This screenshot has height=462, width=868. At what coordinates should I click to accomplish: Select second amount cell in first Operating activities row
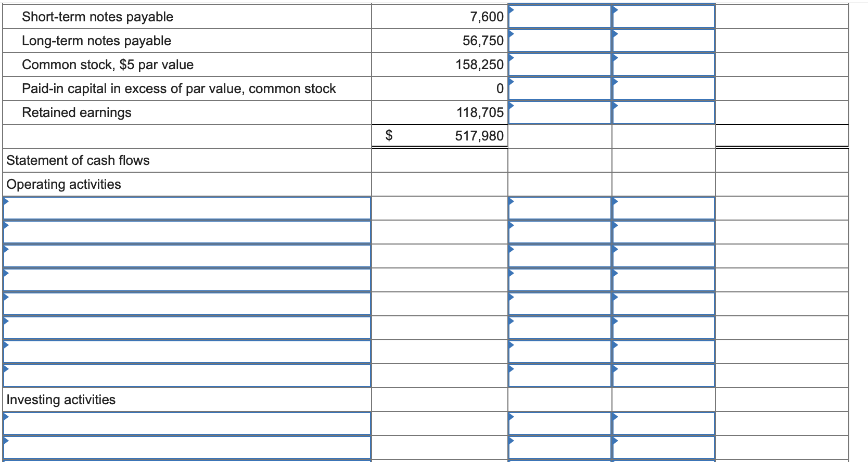[x=663, y=208]
